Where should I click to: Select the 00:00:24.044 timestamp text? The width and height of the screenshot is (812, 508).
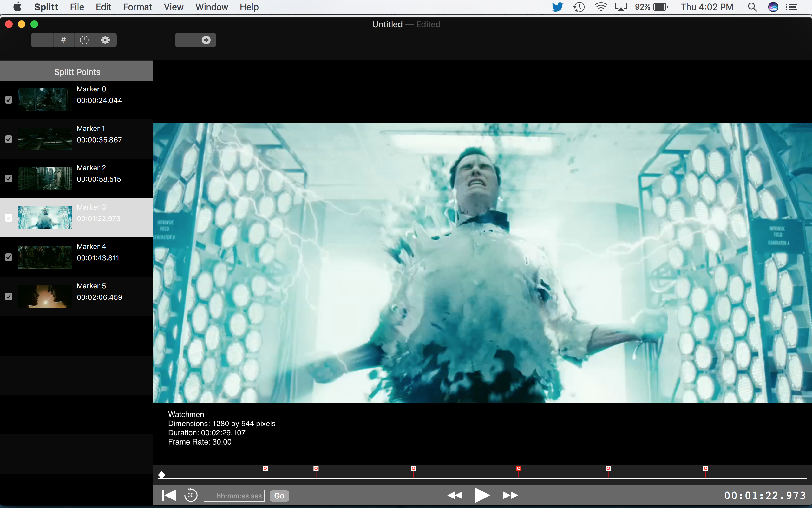point(99,100)
